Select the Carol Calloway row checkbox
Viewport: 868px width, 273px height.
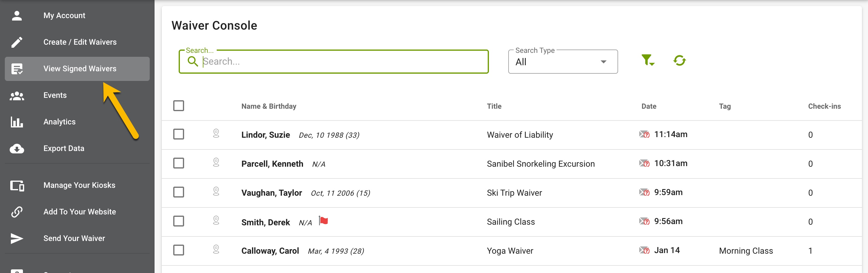[179, 250]
